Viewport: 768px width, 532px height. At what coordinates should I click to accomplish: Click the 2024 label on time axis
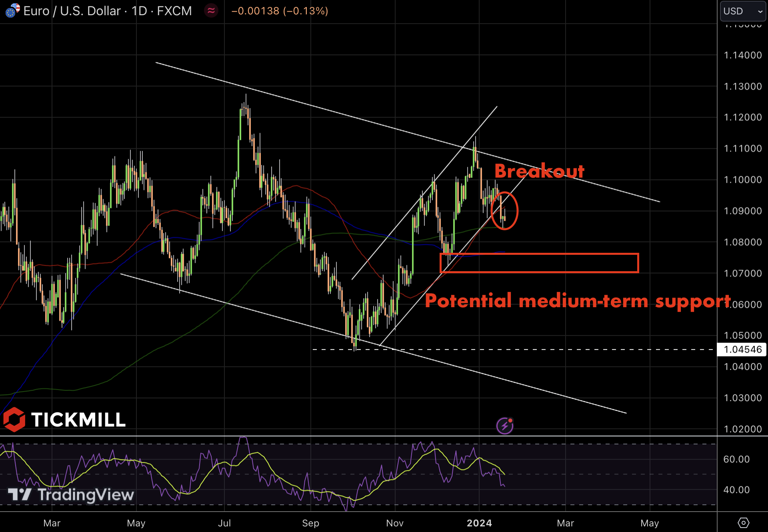click(479, 523)
